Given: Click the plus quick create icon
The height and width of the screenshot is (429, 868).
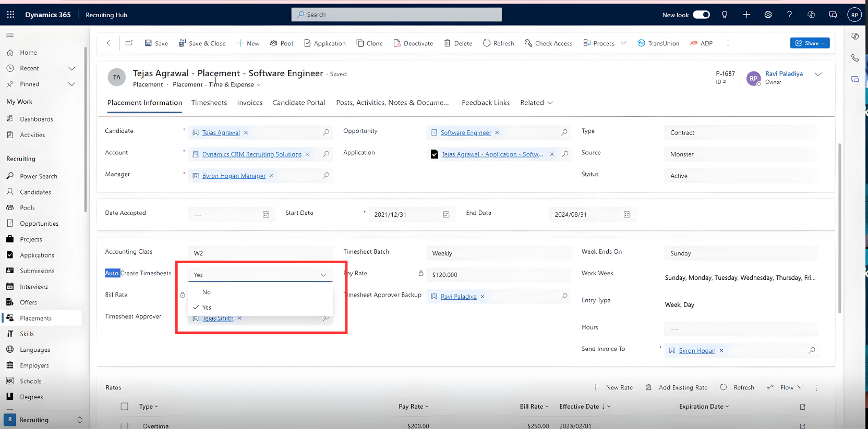Looking at the screenshot, I should click(x=746, y=15).
